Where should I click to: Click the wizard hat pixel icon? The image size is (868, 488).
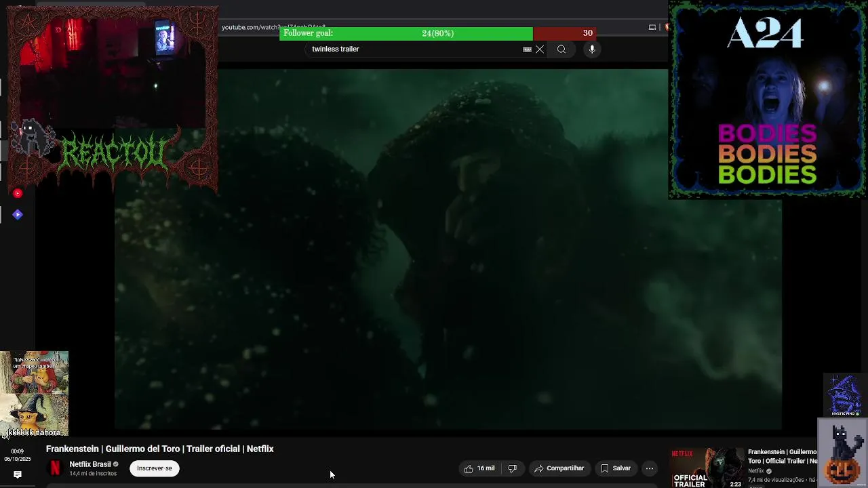(x=845, y=395)
